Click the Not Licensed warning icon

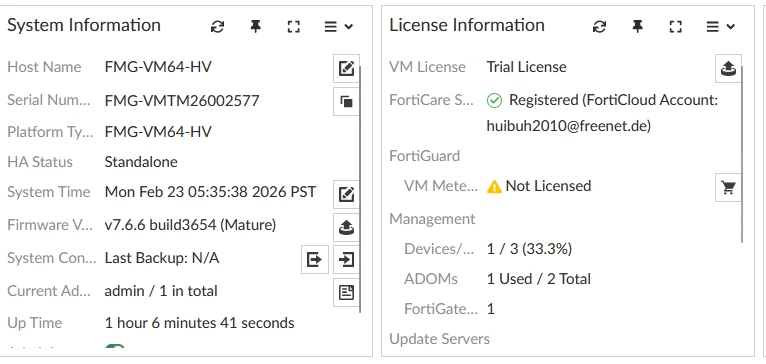click(x=494, y=186)
